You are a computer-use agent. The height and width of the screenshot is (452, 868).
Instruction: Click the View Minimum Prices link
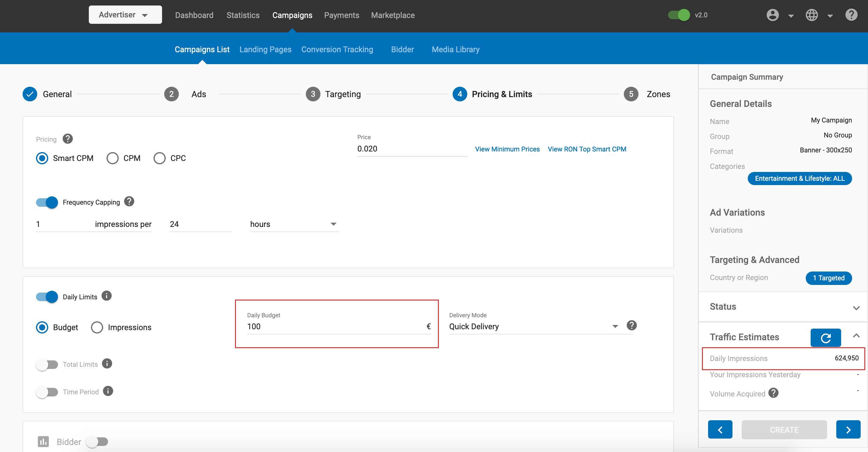click(x=507, y=149)
